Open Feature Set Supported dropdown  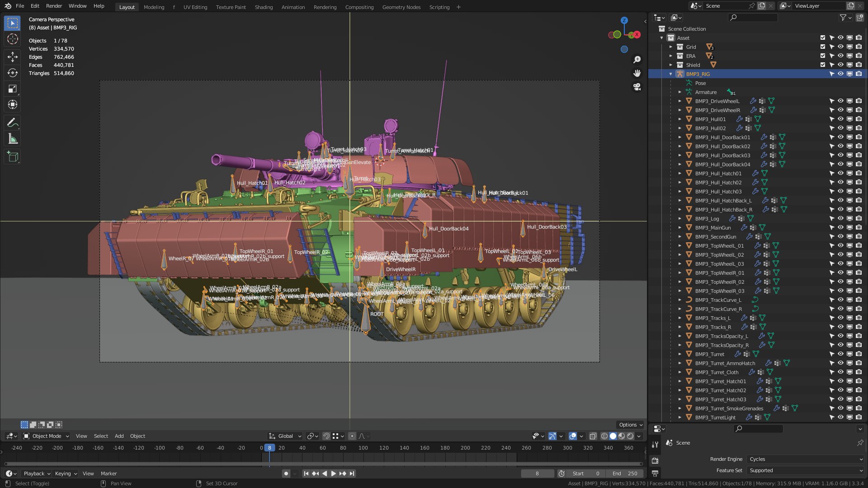coord(805,470)
